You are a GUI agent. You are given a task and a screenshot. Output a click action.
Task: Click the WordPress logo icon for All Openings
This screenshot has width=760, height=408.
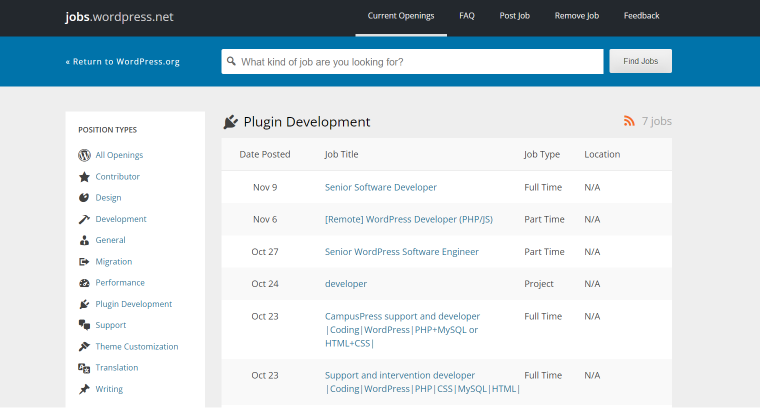(84, 155)
